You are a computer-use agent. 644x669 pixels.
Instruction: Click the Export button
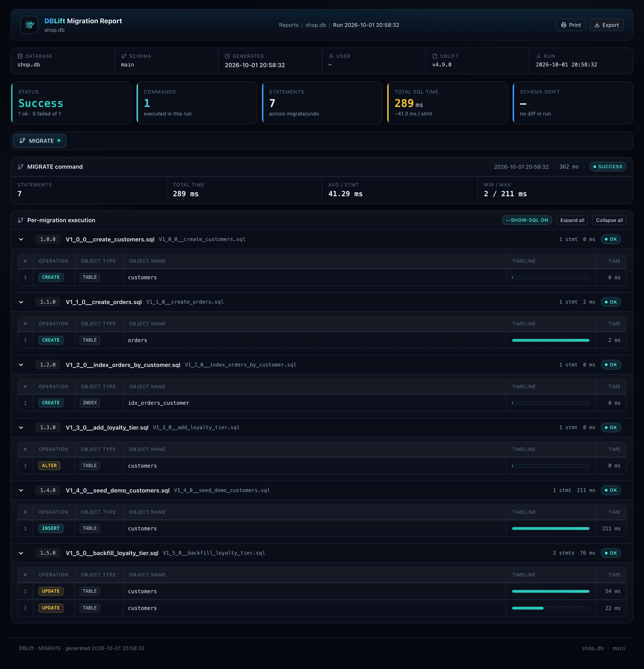(606, 25)
